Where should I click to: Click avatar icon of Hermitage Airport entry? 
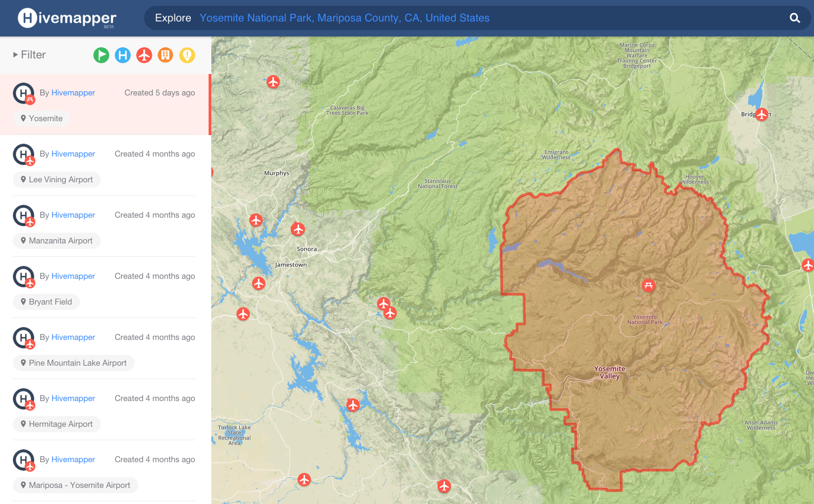[x=24, y=399]
